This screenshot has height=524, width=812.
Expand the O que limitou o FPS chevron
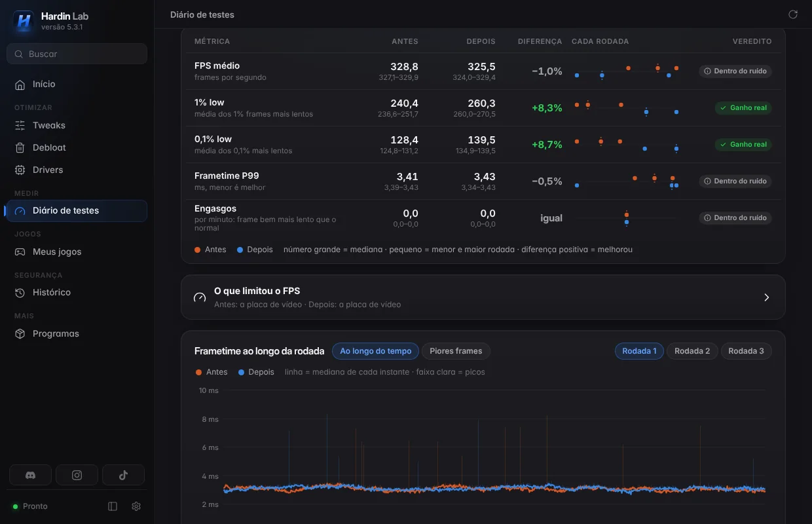pyautogui.click(x=767, y=297)
